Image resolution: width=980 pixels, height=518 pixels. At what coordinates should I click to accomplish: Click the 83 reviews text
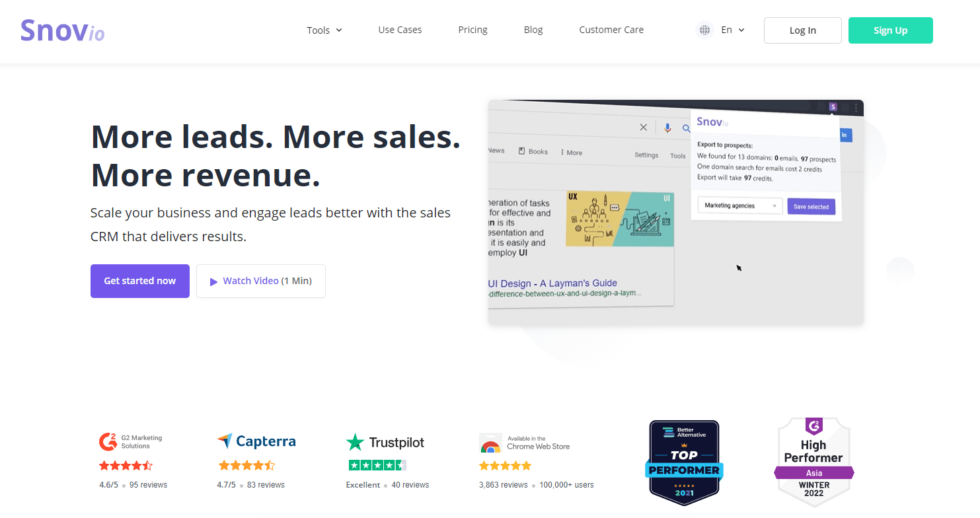click(266, 485)
